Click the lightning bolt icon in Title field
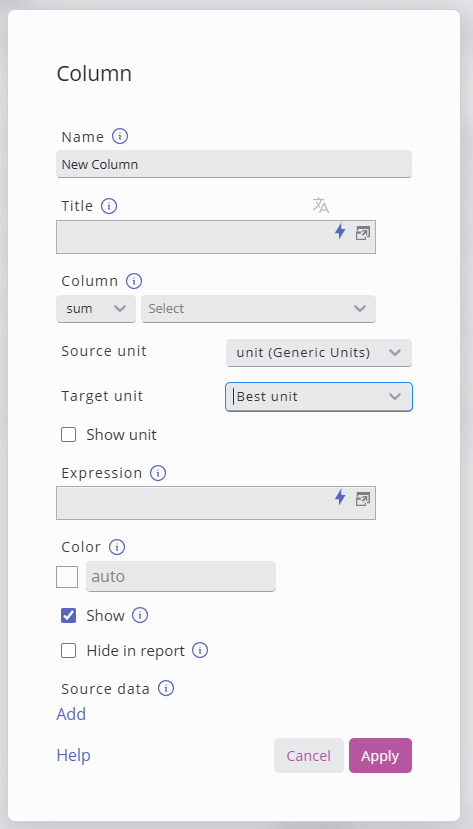Viewport: 473px width, 829px height. (x=340, y=231)
